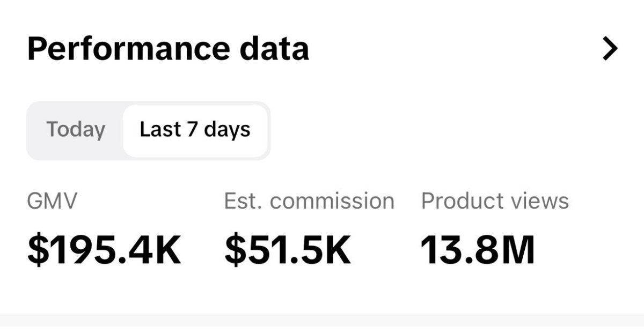Switch to the Today tab

[75, 130]
